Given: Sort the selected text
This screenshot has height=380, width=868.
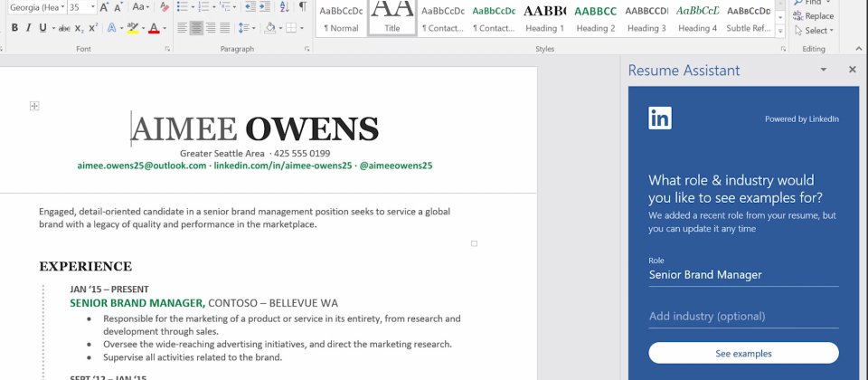Looking at the screenshot, I should click(284, 7).
